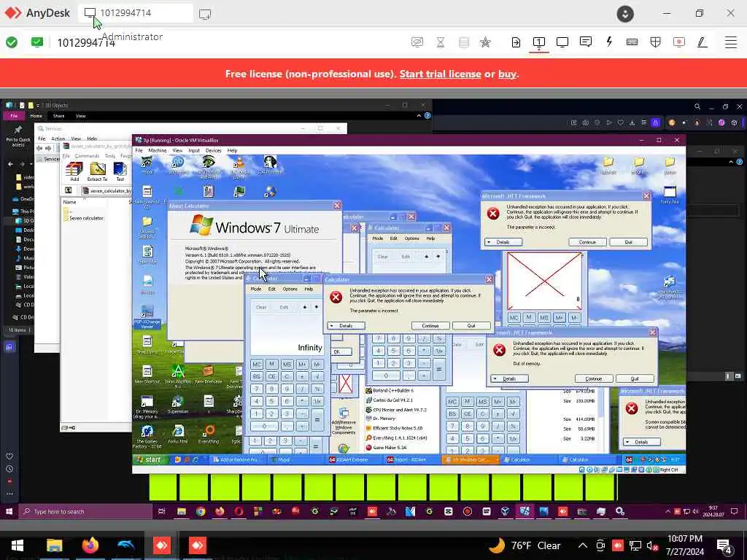Open AnyDesk keyboard settings icon
This screenshot has height=560, width=747.
[x=632, y=42]
